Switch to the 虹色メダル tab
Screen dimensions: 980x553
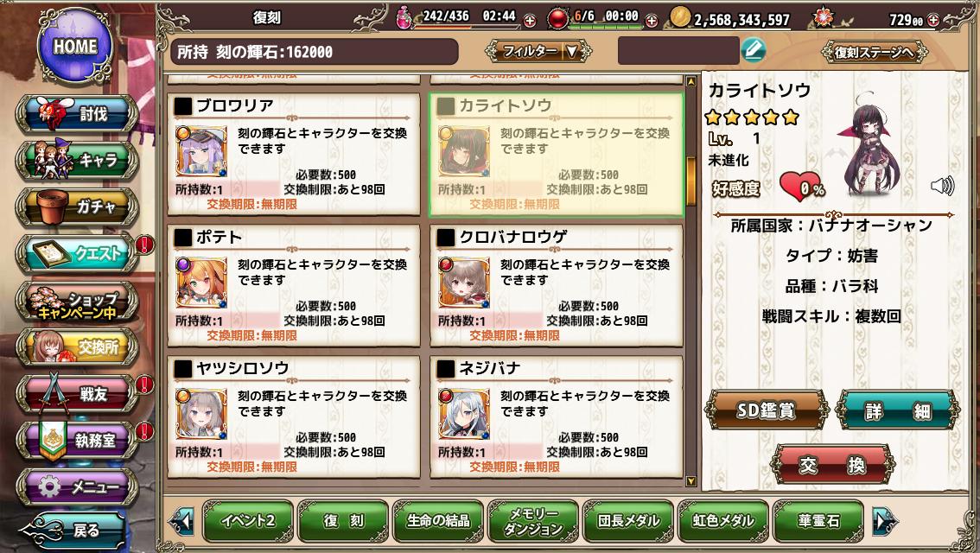[x=723, y=520]
